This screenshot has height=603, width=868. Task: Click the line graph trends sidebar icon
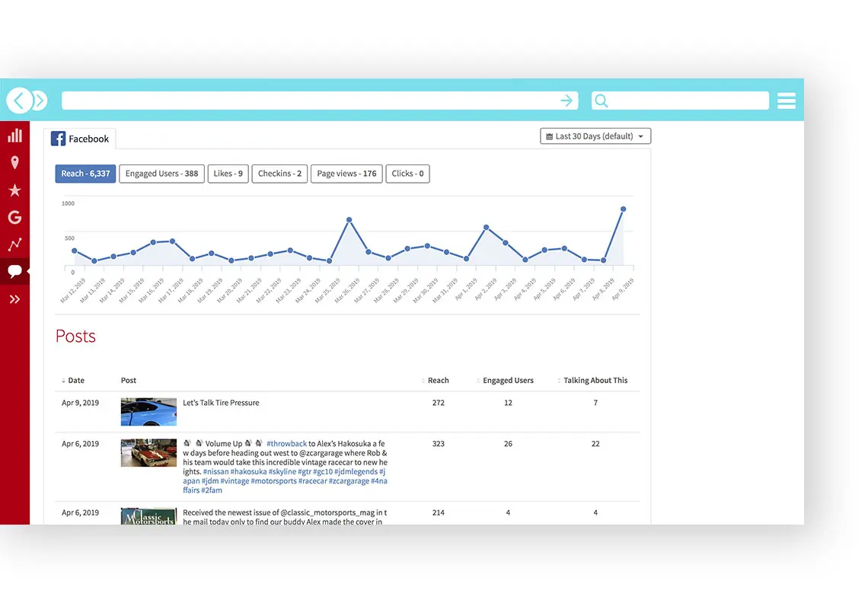14,244
